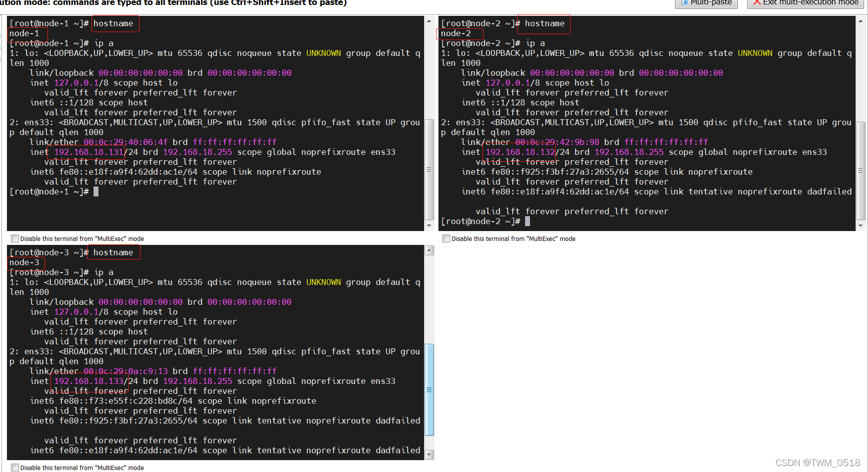Click the blue node-3 scrollbar thumb
The width and height of the screenshot is (868, 472).
tap(429, 390)
